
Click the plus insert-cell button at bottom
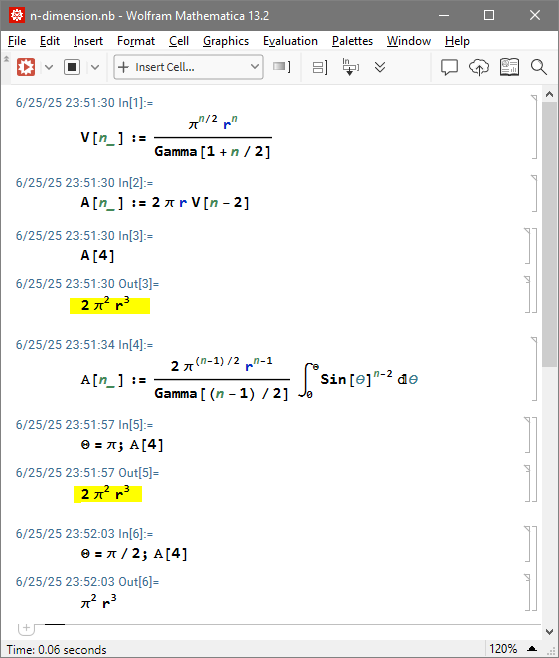26,628
